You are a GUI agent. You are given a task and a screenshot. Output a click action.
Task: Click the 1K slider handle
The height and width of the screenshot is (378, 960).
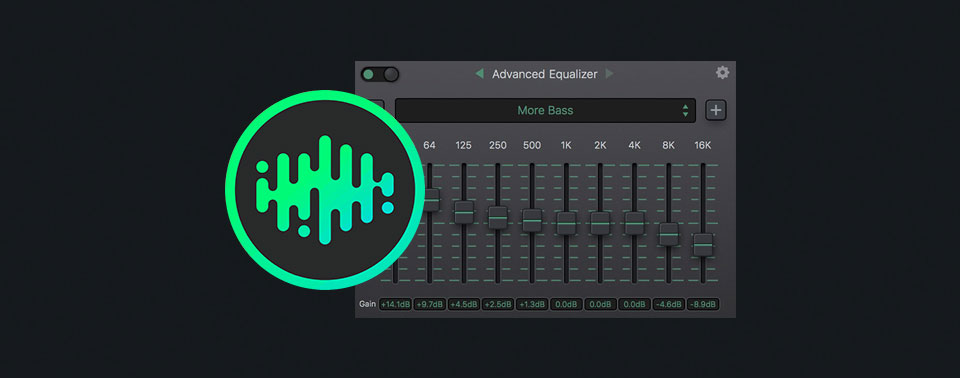point(566,223)
